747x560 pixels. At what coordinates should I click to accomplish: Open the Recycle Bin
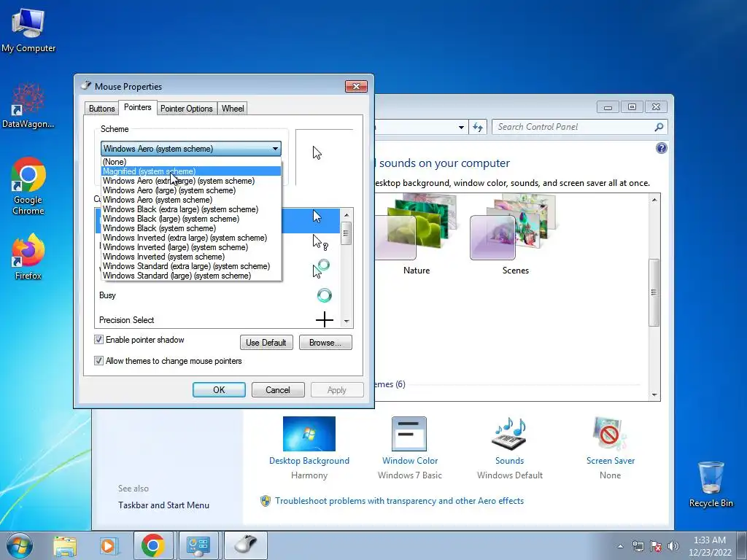click(711, 484)
